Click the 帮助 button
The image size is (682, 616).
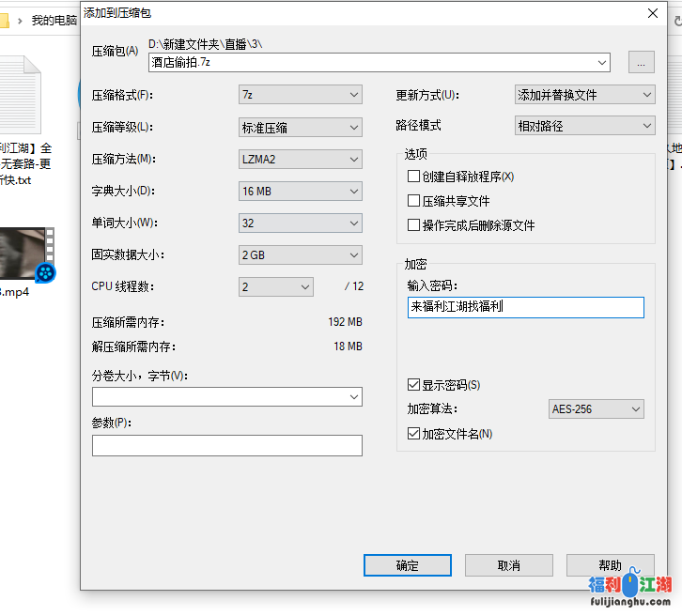point(610,565)
